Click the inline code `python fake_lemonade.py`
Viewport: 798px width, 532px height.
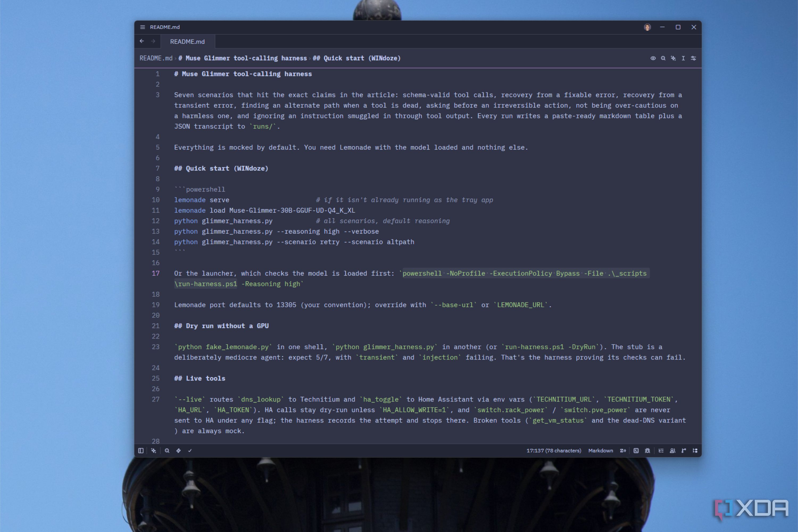[223, 347]
